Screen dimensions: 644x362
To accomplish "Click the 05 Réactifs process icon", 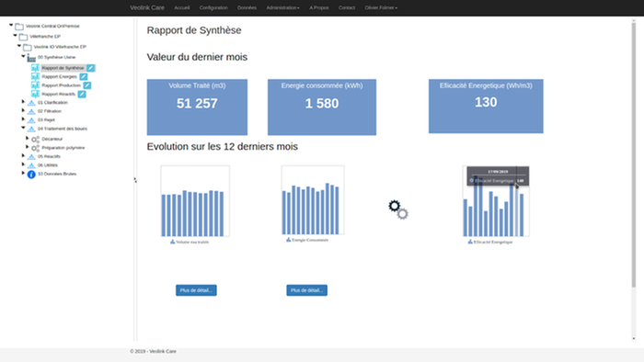I will pos(31,156).
